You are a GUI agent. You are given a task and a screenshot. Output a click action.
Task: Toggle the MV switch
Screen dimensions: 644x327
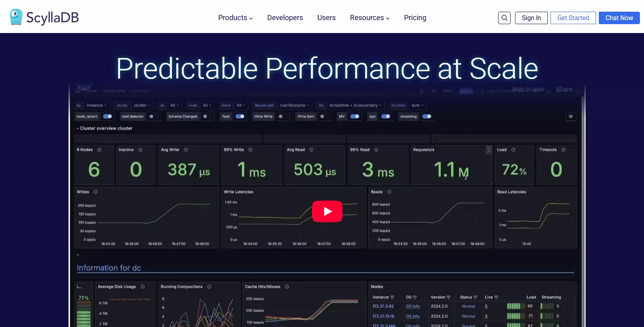[355, 116]
